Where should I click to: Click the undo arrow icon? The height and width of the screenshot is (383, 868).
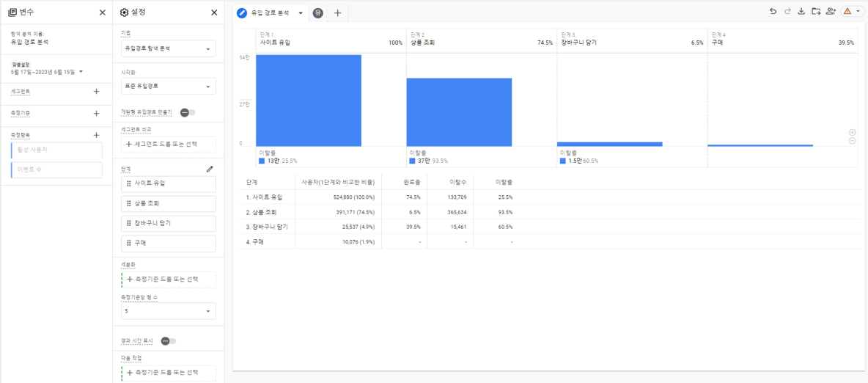773,11
